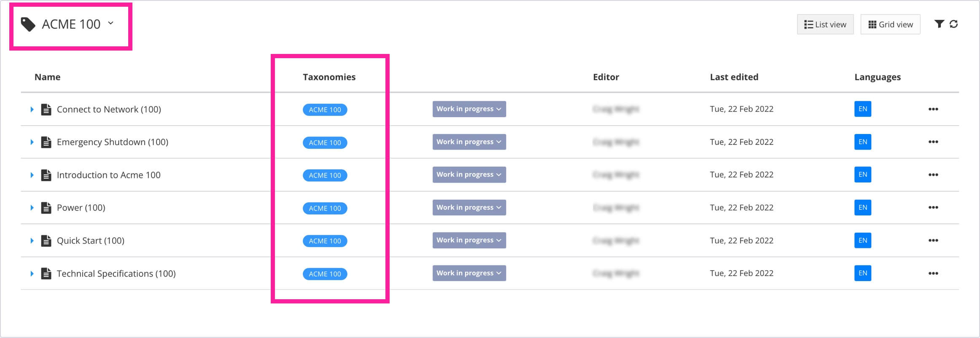Open Work in progress status for Connect to Network
Image resolution: width=980 pixels, height=338 pixels.
pyautogui.click(x=469, y=109)
